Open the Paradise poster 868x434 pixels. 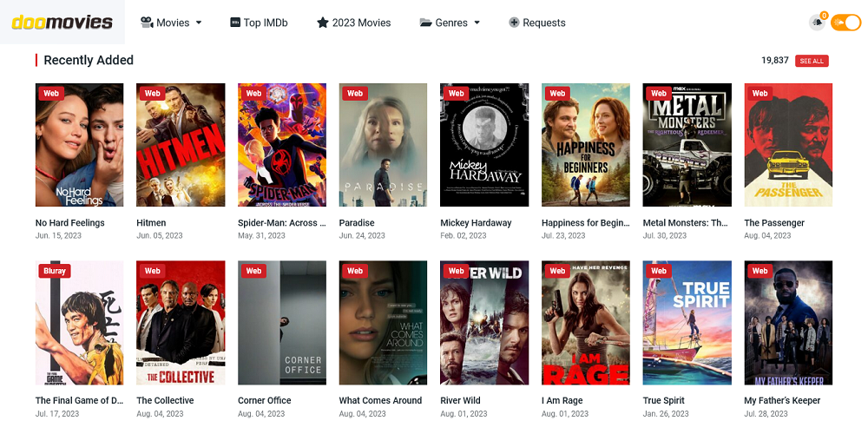point(383,145)
